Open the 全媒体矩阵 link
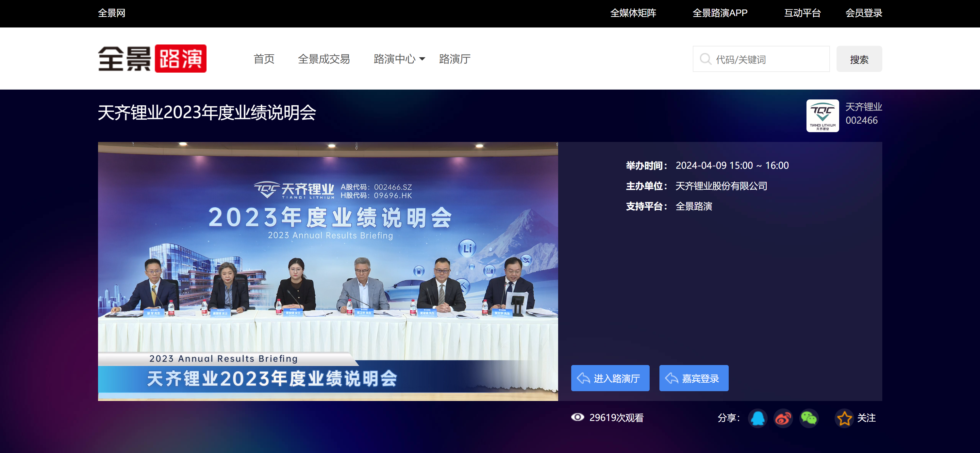Viewport: 980px width, 453px height. click(x=633, y=13)
